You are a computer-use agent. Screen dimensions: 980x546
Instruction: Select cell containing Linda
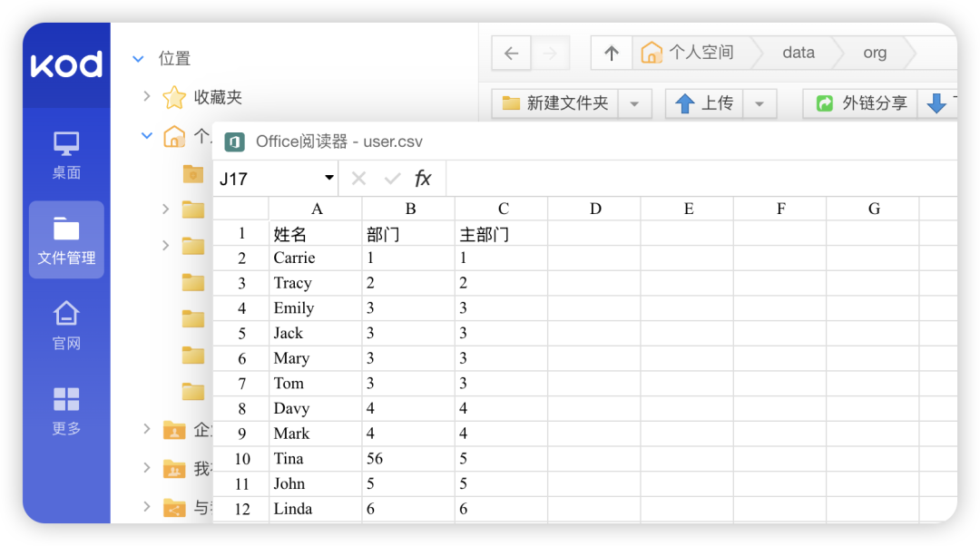(316, 509)
